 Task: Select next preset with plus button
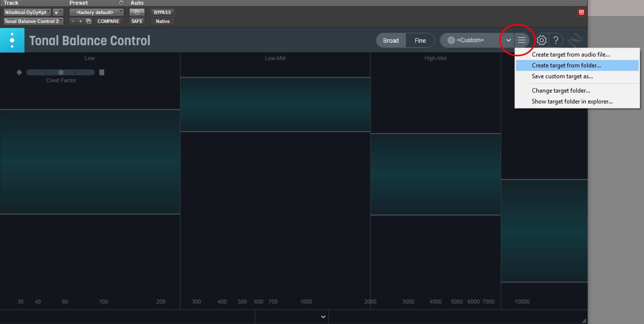point(81,21)
